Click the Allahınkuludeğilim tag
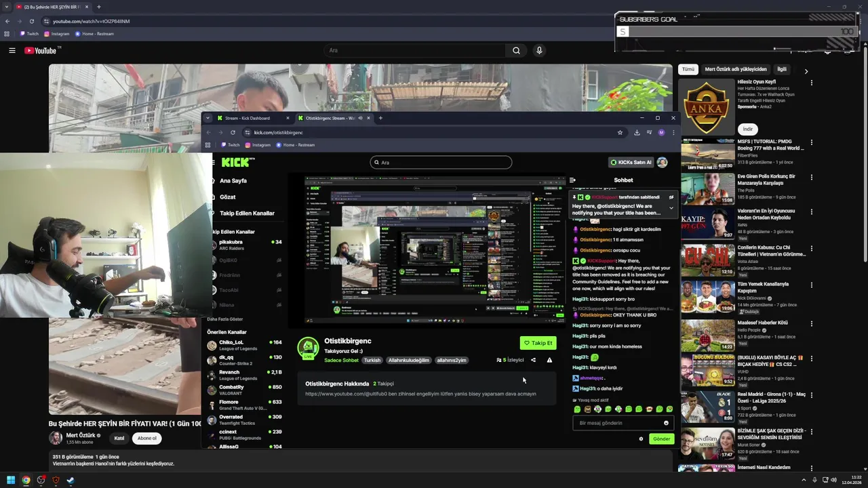The height and width of the screenshot is (488, 868). 408,361
